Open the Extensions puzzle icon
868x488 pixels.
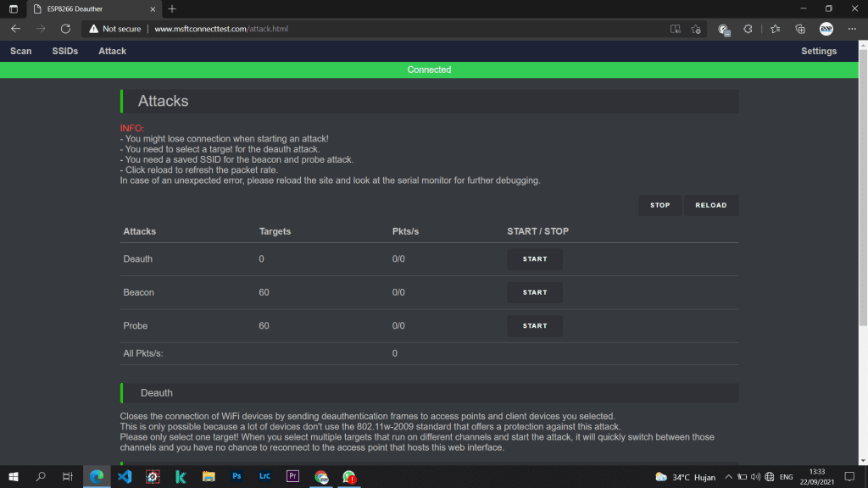click(x=748, y=29)
